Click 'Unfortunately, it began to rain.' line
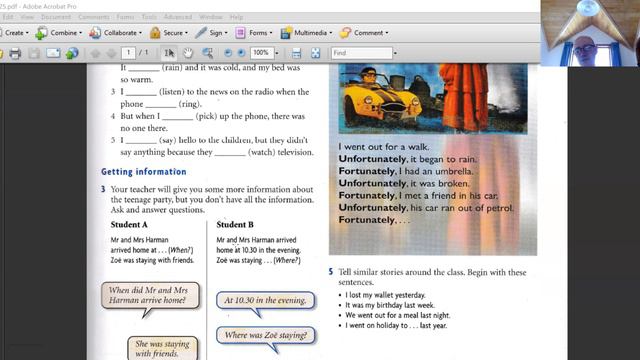The image size is (640, 360). coord(407,159)
